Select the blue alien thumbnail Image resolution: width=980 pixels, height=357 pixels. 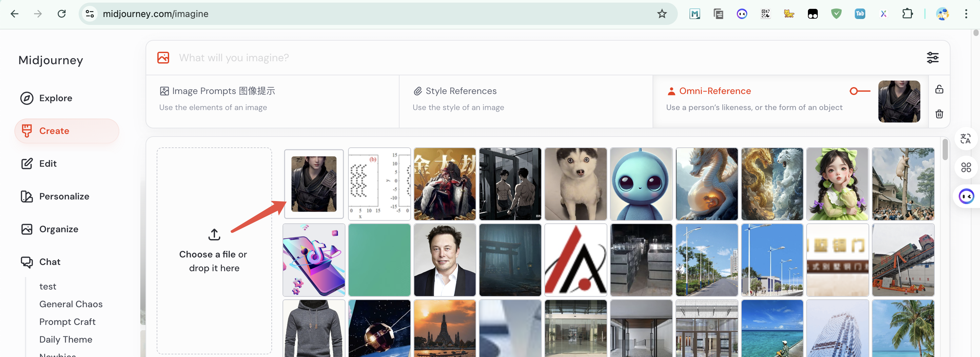coord(641,184)
